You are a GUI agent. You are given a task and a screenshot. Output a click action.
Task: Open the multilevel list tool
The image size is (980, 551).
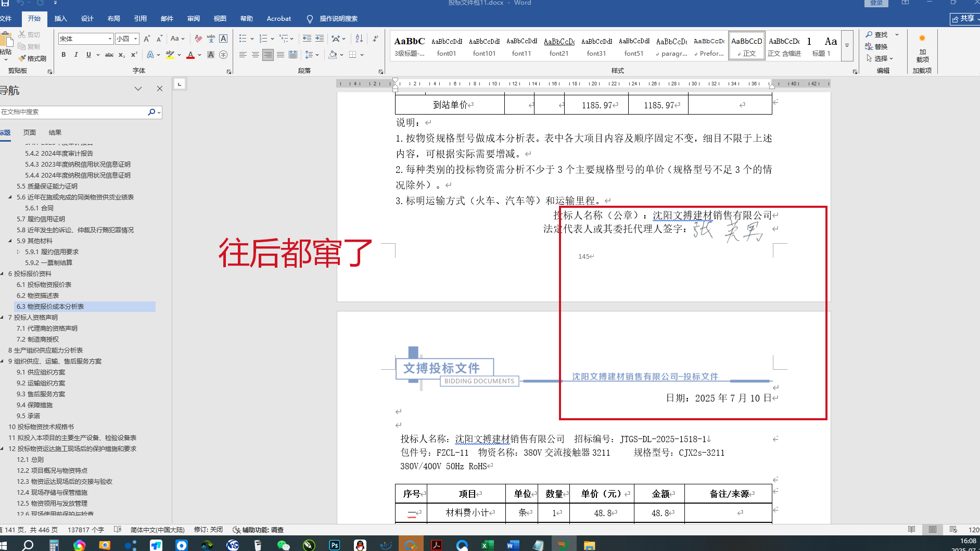(x=284, y=39)
